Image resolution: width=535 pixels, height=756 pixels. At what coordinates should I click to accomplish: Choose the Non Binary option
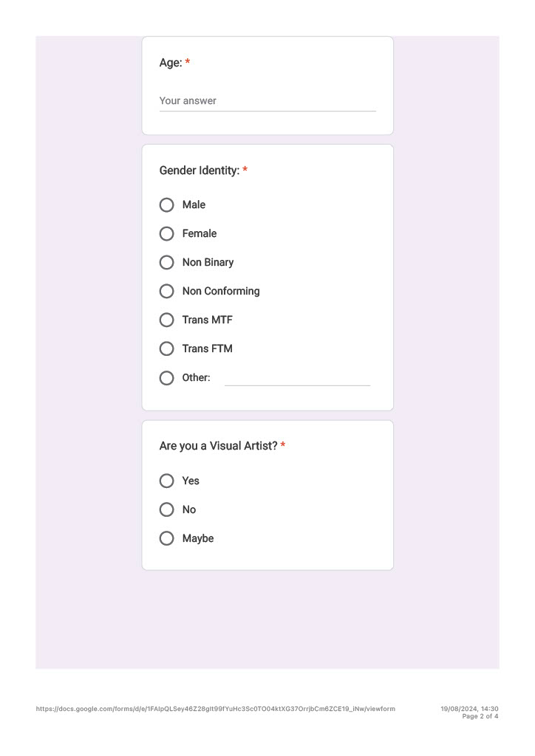[x=166, y=262]
